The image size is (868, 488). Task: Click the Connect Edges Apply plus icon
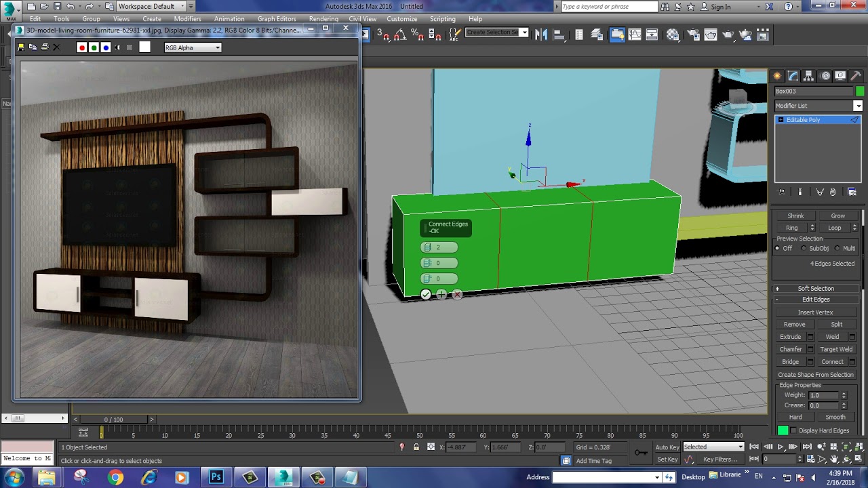(x=441, y=294)
